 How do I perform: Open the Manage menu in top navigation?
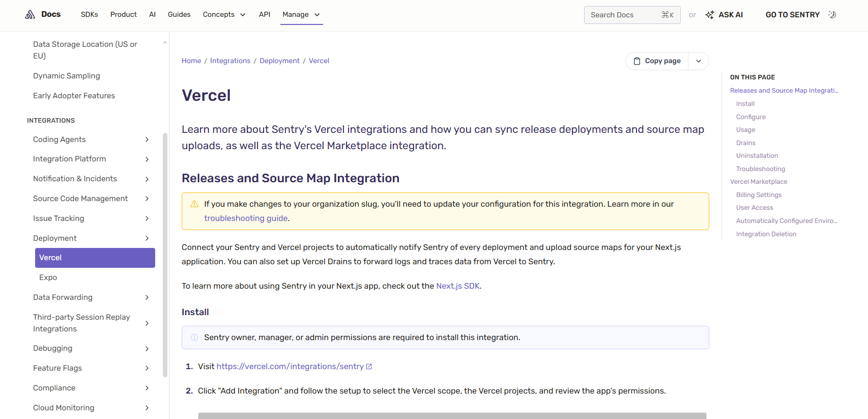coord(301,15)
